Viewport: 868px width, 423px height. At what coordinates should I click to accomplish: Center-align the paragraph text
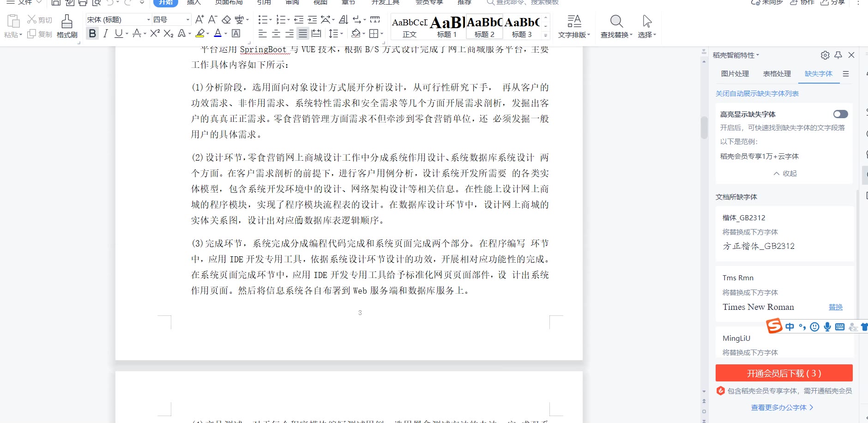(276, 33)
